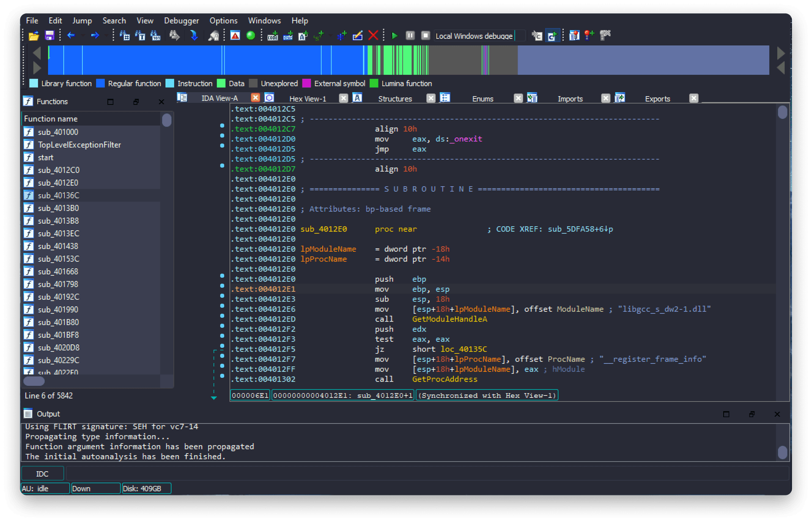
Task: Select function sub_401668 in the Functions list
Action: coord(58,271)
